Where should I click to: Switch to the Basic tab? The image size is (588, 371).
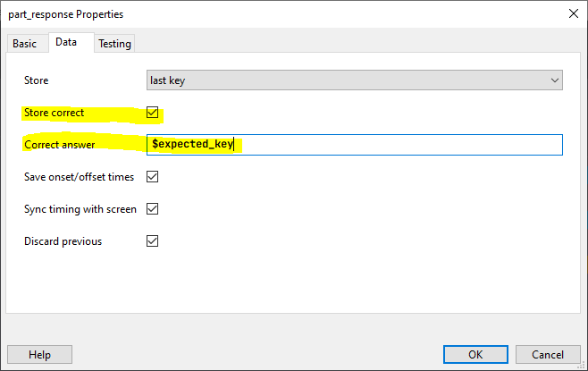click(25, 44)
